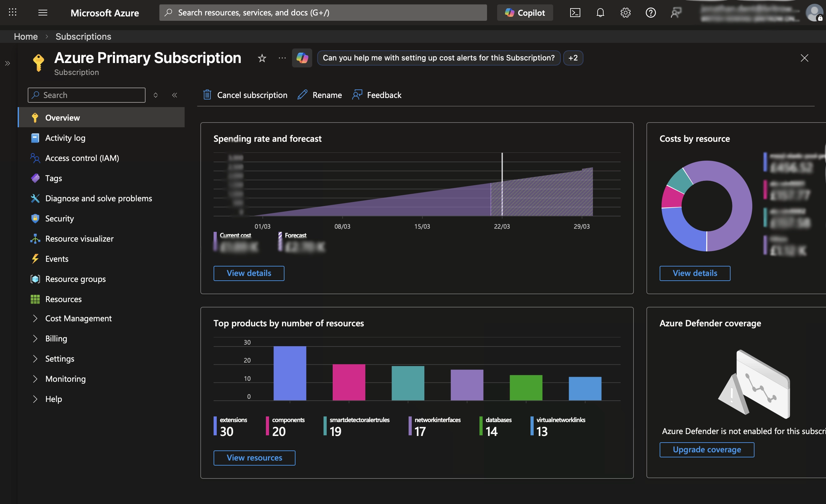Open Cloud Shell from the top bar
The width and height of the screenshot is (826, 504).
pos(575,12)
